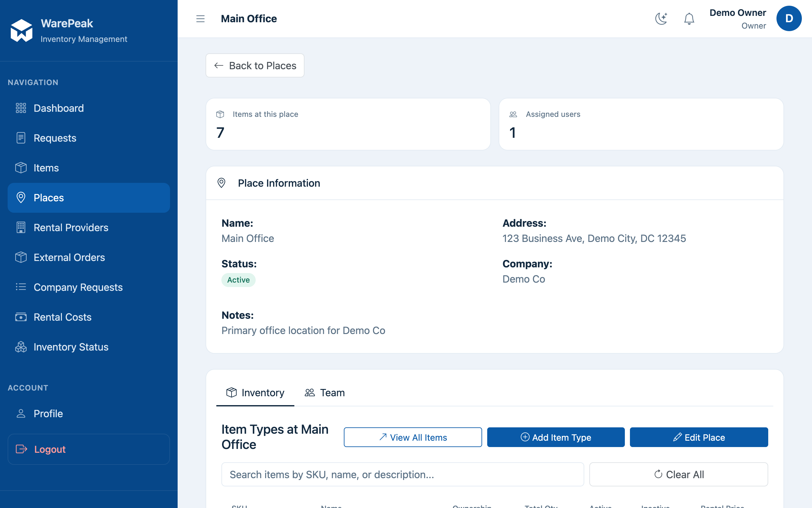Click the Items box icon
812x508 pixels.
(21, 168)
